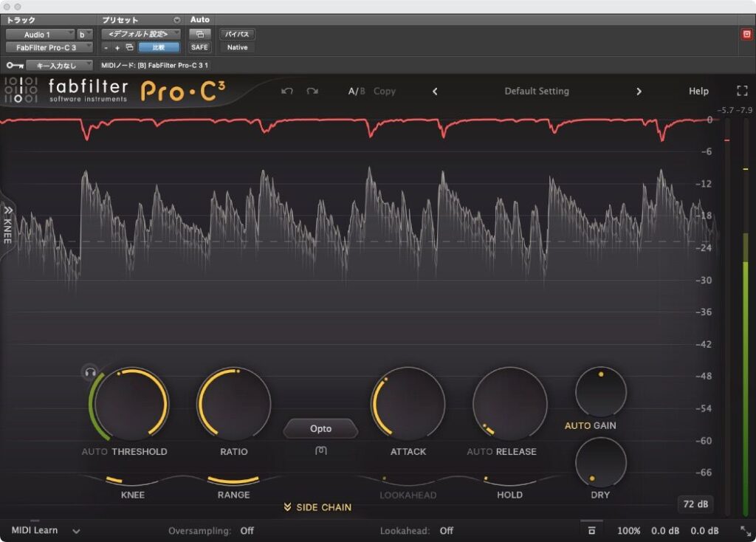Image resolution: width=756 pixels, height=542 pixels.
Task: Click the preset copy settings icon
Action: click(x=129, y=47)
